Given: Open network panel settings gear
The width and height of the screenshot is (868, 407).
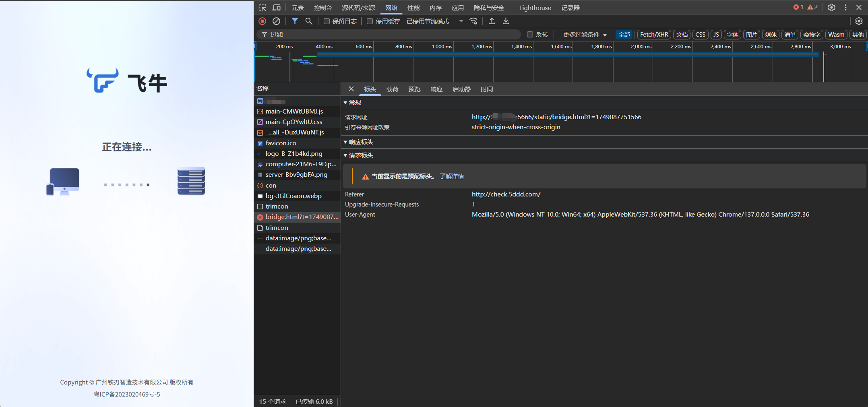Looking at the screenshot, I should pos(859,21).
